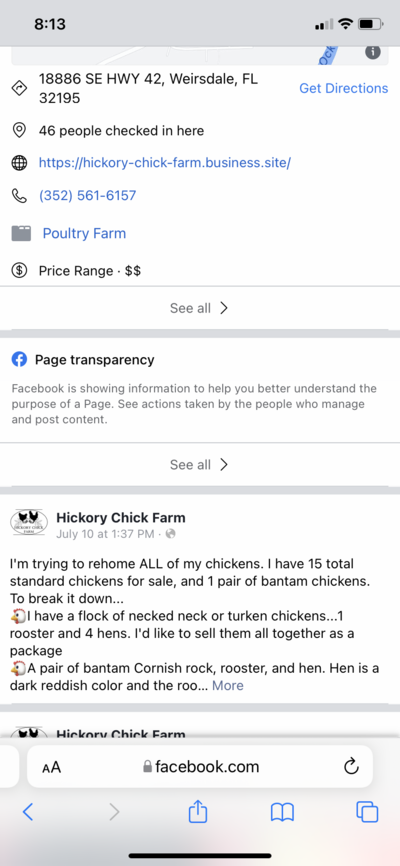Reload the page with the refresh icon

tap(351, 767)
